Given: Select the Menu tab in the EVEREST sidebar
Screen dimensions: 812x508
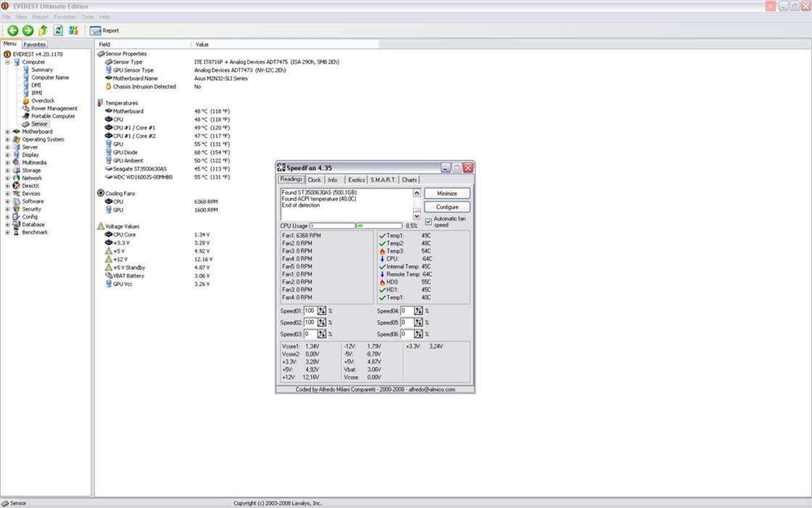Looking at the screenshot, I should [x=10, y=44].
